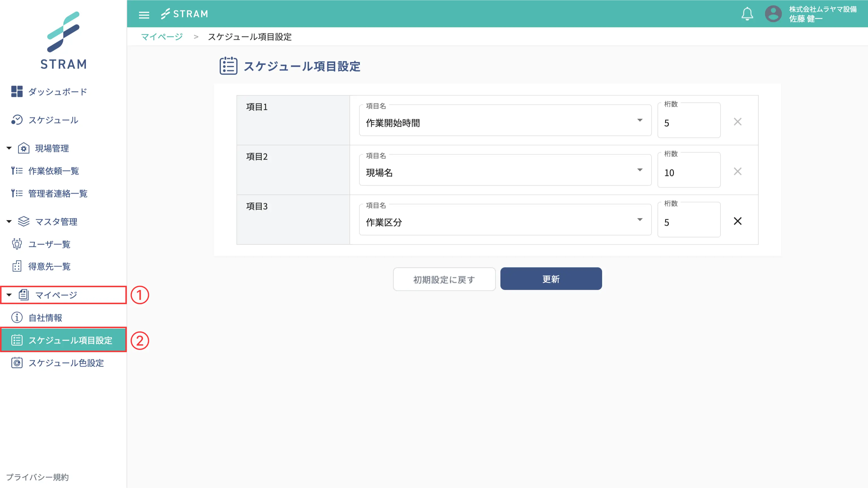Click the notification bell icon
This screenshot has height=488, width=868.
point(747,14)
